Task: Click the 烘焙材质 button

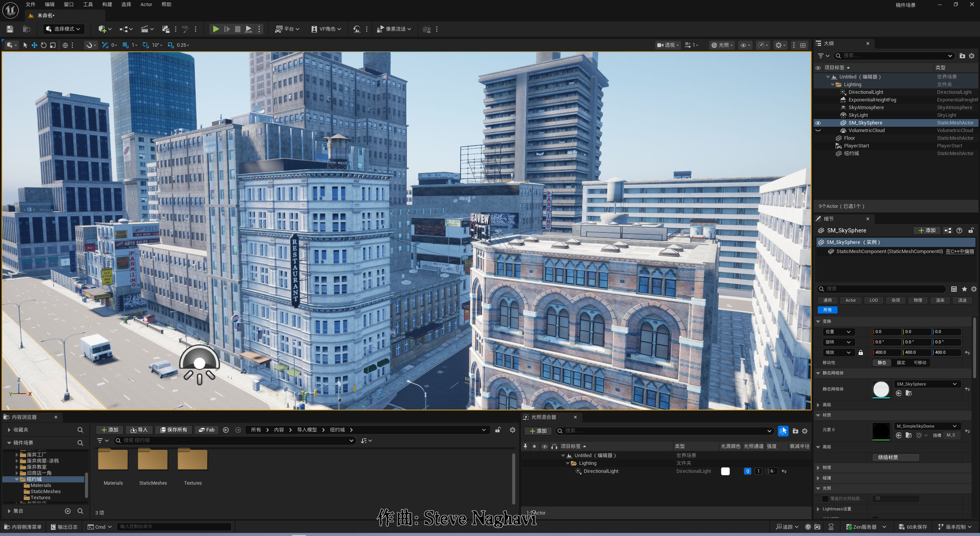Action: [895, 457]
